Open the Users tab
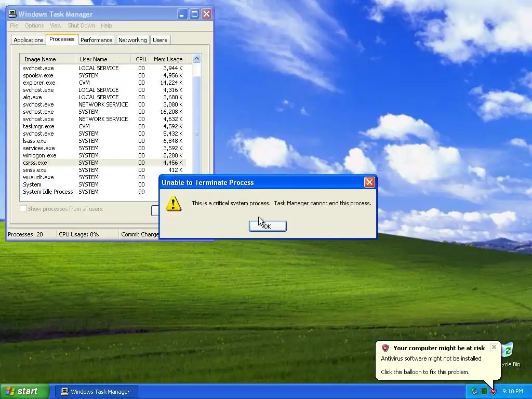This screenshot has height=399, width=532. [x=160, y=40]
